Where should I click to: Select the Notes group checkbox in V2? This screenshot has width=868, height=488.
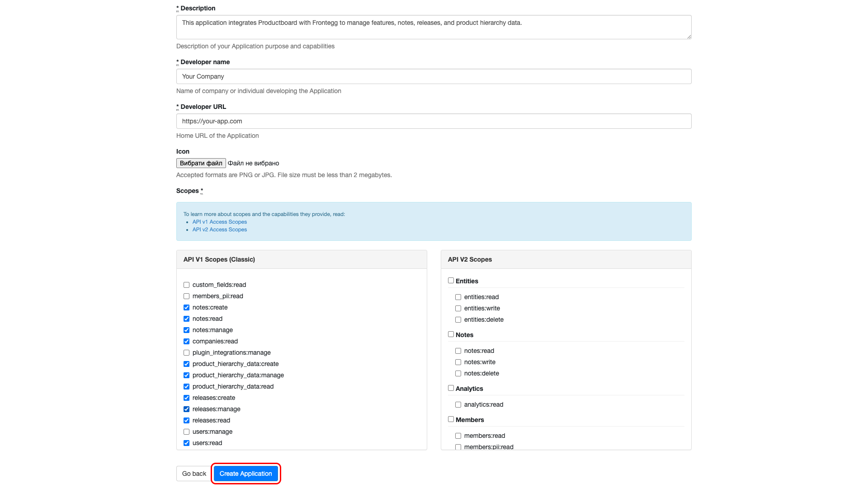tap(451, 334)
